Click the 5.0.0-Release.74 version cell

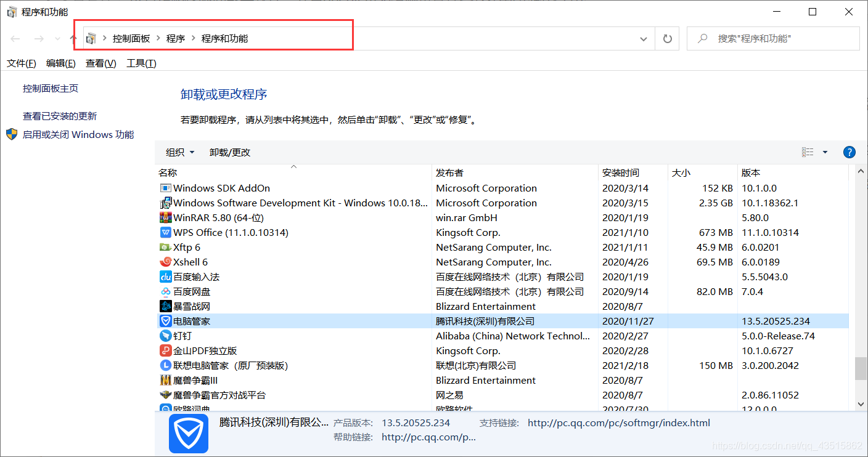pyautogui.click(x=779, y=336)
